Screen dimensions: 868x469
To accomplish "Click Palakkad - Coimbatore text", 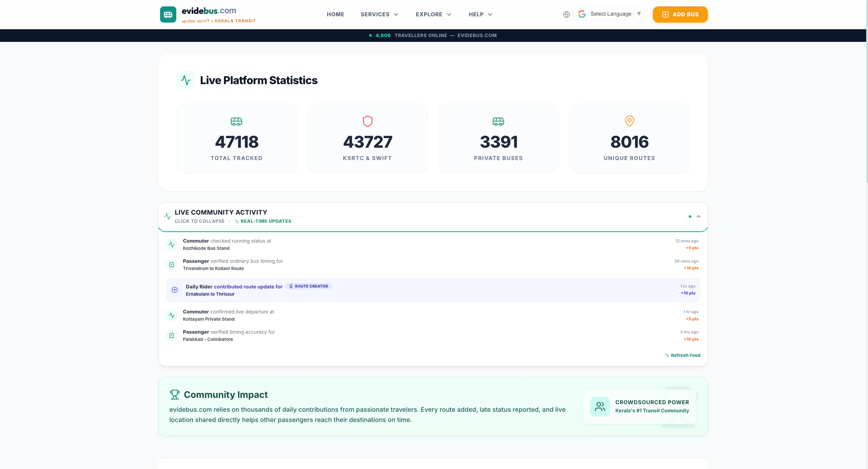I will (208, 339).
